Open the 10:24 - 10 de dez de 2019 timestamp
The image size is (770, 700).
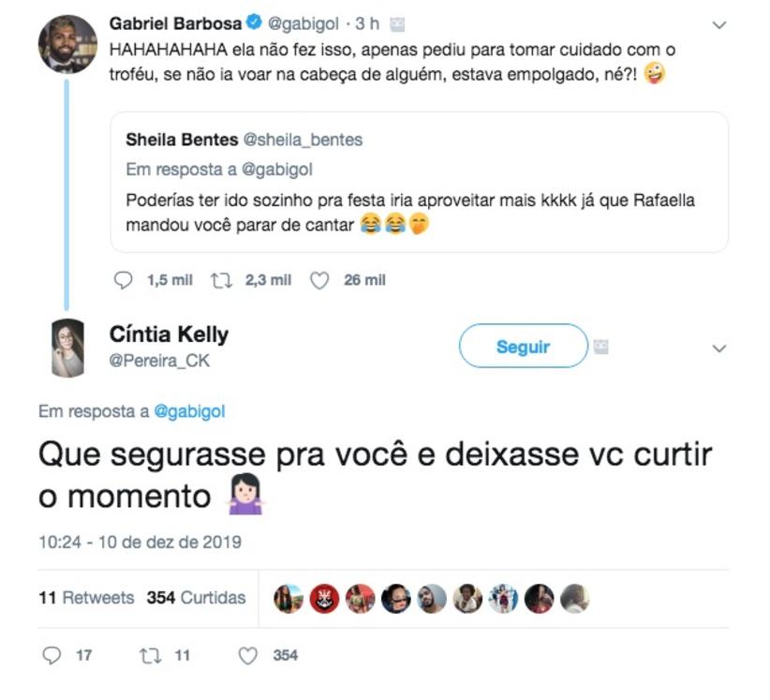pos(140,542)
